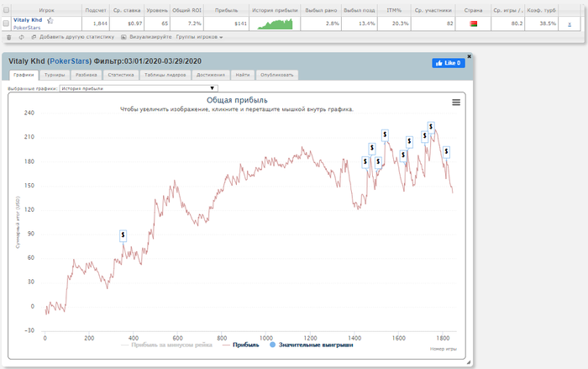Select the 'Таблицы лидеров' tab
The image size is (588, 369).
click(165, 75)
